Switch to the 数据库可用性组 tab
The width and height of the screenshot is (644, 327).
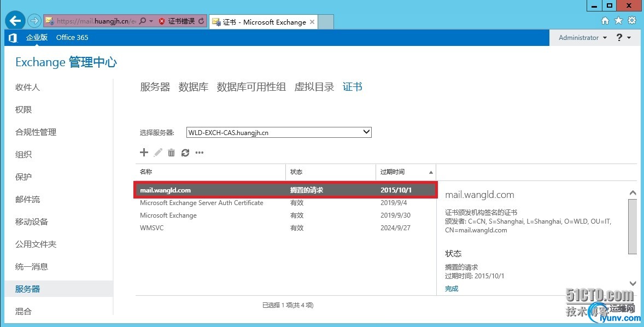point(251,87)
